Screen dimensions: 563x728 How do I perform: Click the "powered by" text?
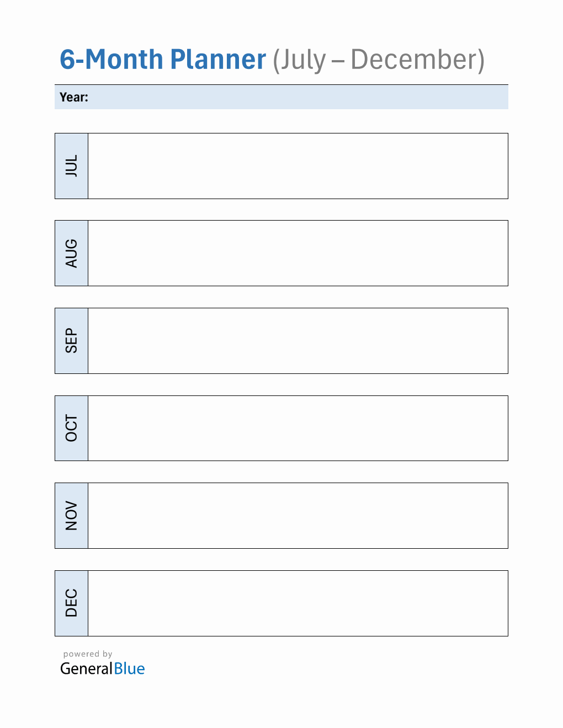[88, 654]
